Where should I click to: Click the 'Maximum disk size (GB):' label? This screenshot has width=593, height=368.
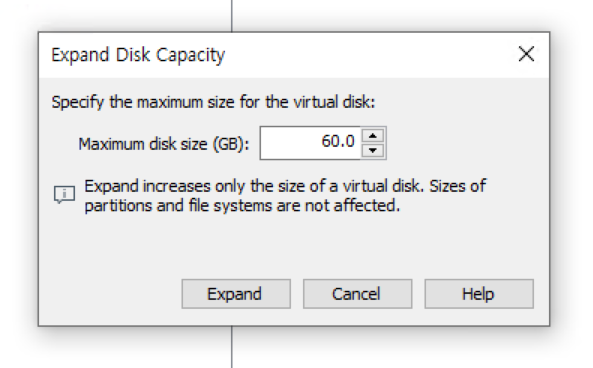[x=164, y=144]
